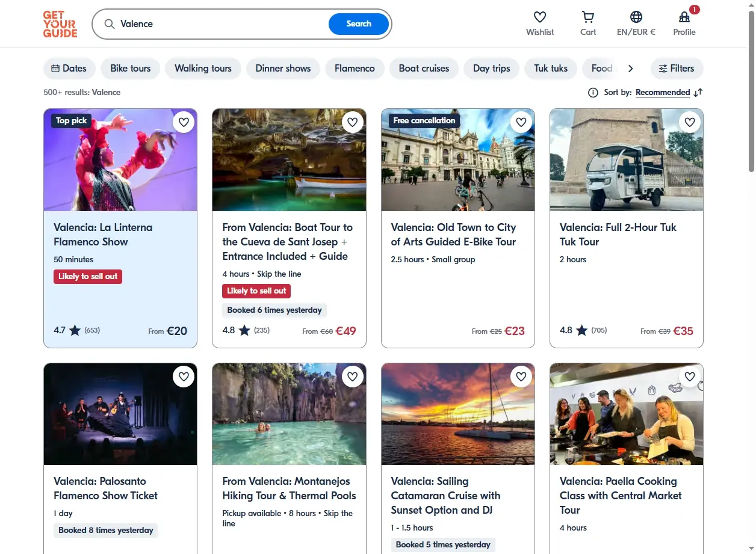Click the rating star on Tuk Tuk Tour card
This screenshot has height=554, width=756.
pyautogui.click(x=581, y=330)
